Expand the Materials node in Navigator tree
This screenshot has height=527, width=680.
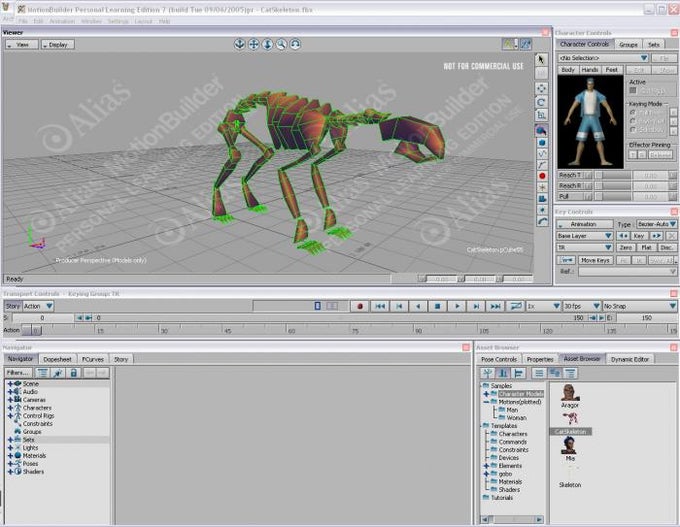point(10,456)
